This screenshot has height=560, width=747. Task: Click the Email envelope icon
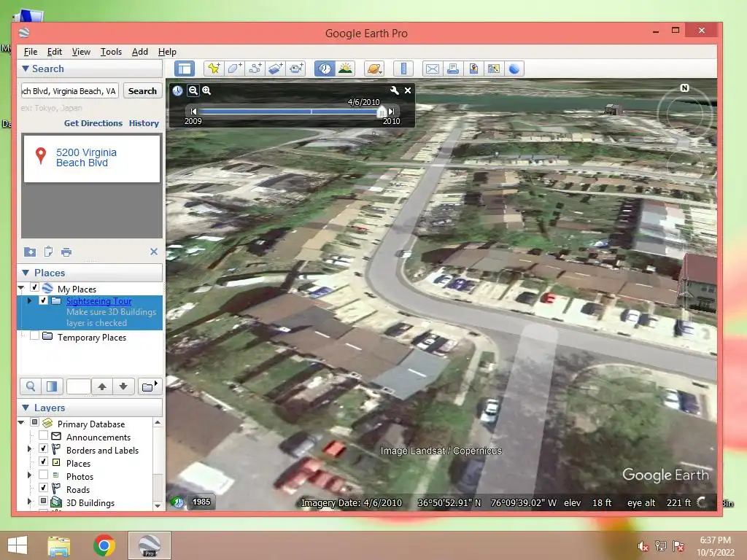432,69
